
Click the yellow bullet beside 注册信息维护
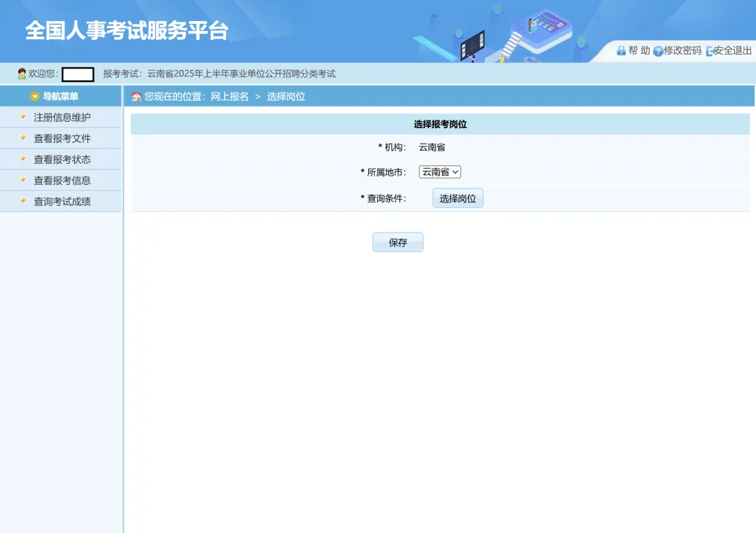tap(22, 117)
